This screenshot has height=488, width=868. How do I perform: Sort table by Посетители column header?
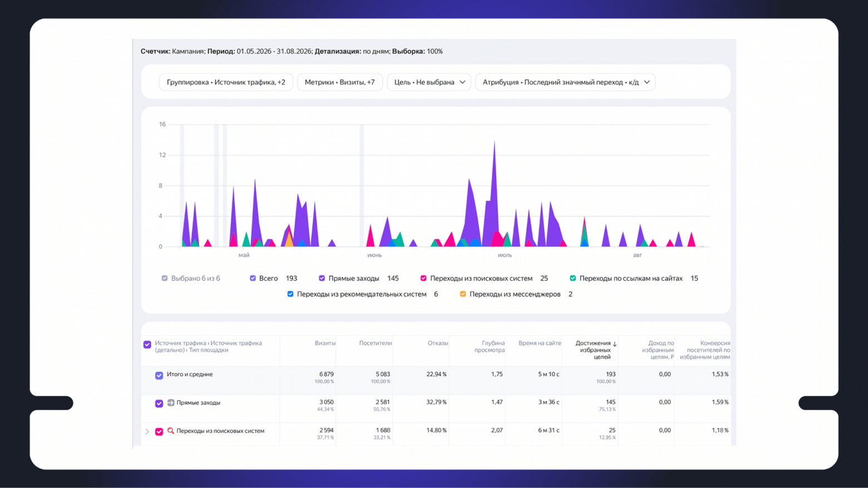click(376, 343)
